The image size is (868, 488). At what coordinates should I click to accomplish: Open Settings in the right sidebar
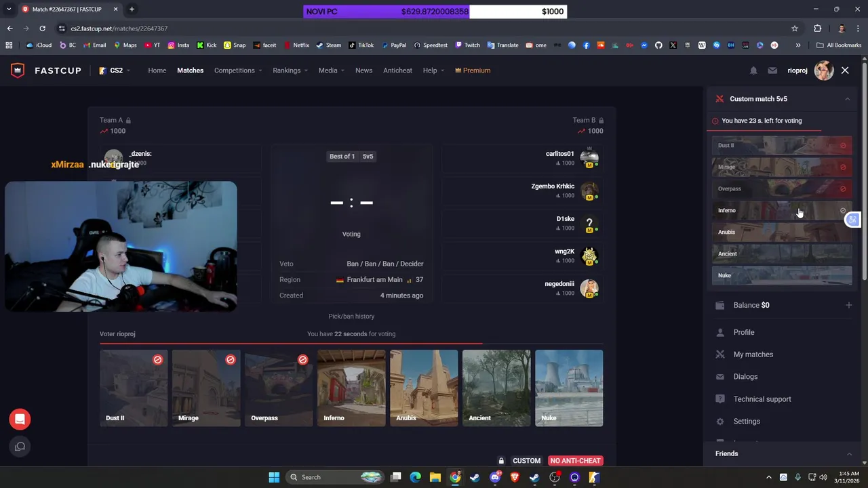pos(746,422)
